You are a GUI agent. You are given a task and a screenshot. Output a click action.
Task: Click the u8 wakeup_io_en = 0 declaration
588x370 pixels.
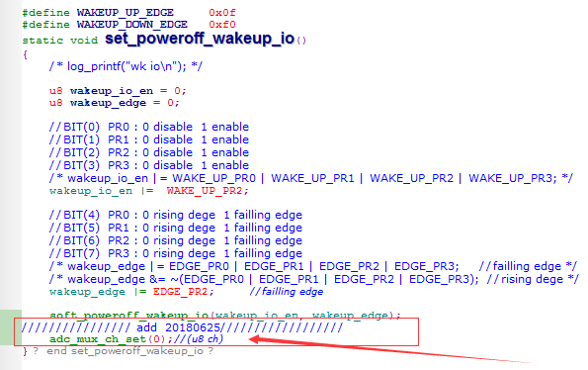[118, 91]
